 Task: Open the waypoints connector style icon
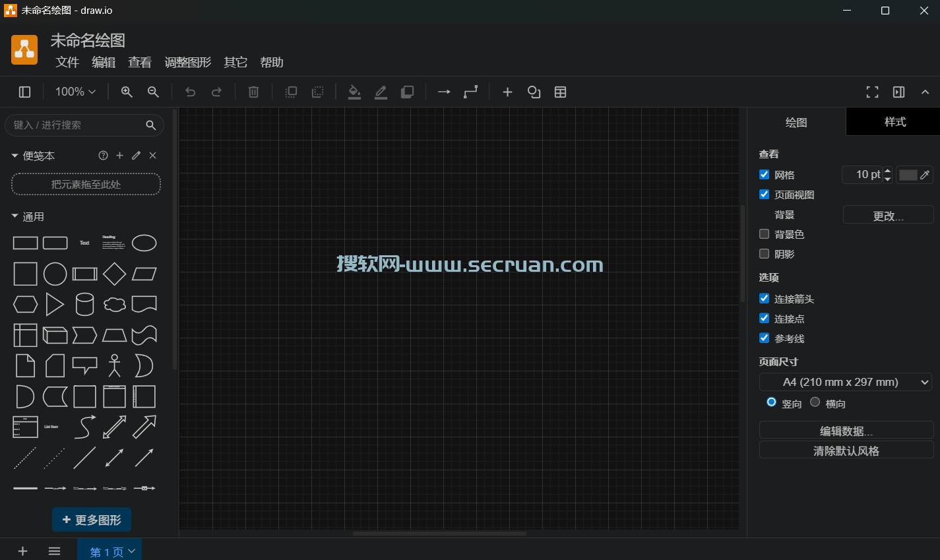tap(470, 92)
